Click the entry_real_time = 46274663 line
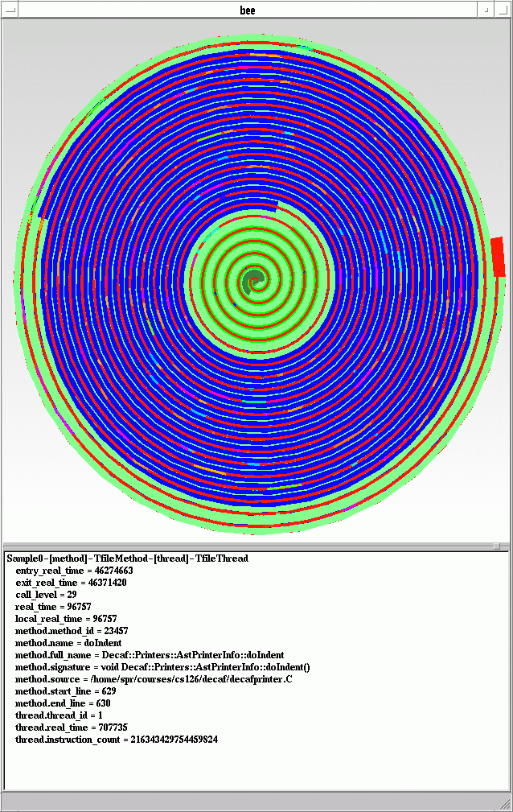 point(74,570)
